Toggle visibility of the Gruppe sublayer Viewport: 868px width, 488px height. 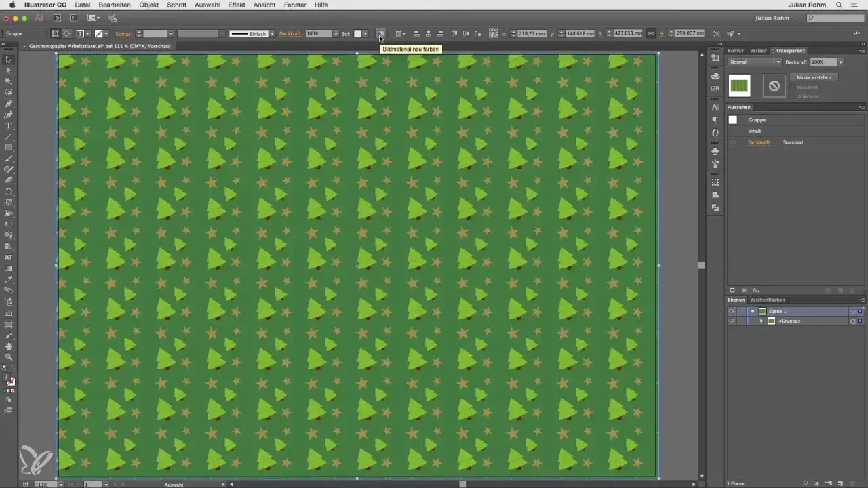pyautogui.click(x=731, y=321)
